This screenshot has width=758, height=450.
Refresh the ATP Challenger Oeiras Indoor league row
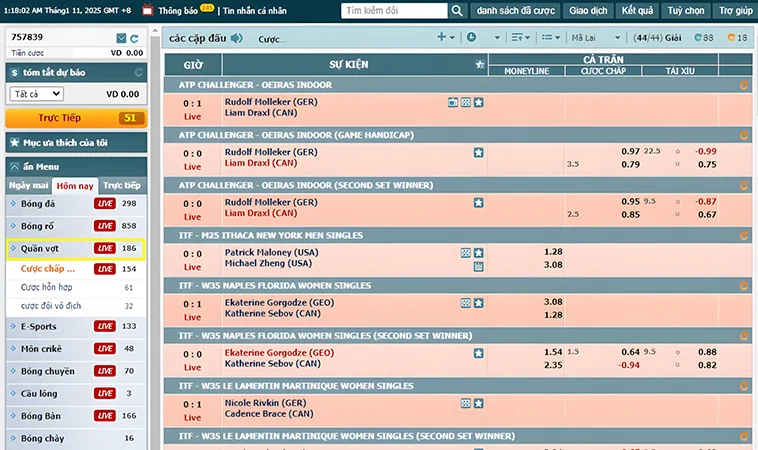[x=743, y=85]
